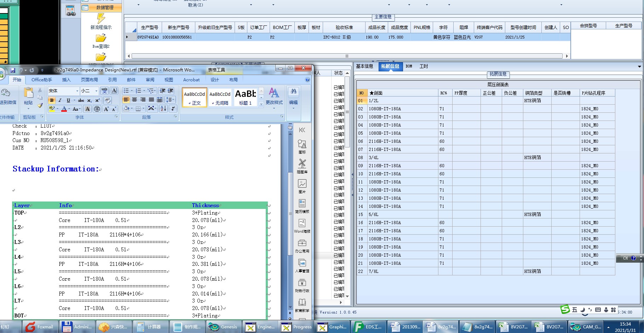Image resolution: width=644 pixels, height=333 pixels.
Task: Toggle bold formatting in the Word ribbon
Action: 52,100
